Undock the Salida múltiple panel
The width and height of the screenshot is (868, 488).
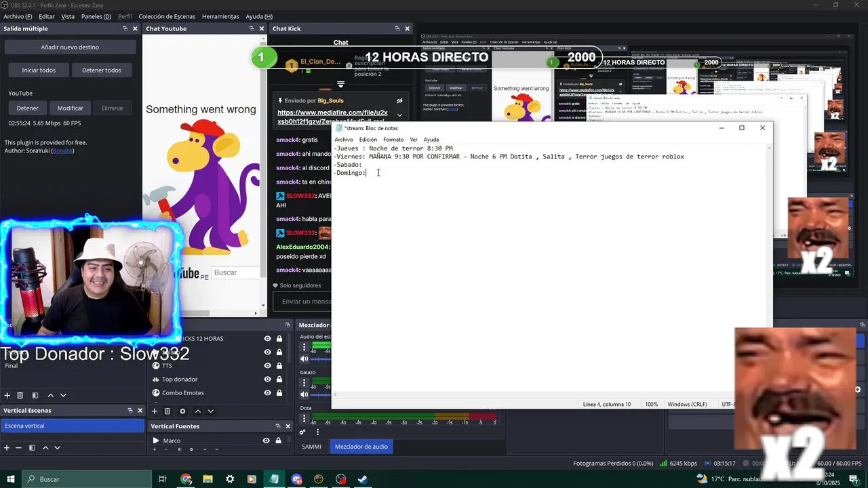coord(125,28)
